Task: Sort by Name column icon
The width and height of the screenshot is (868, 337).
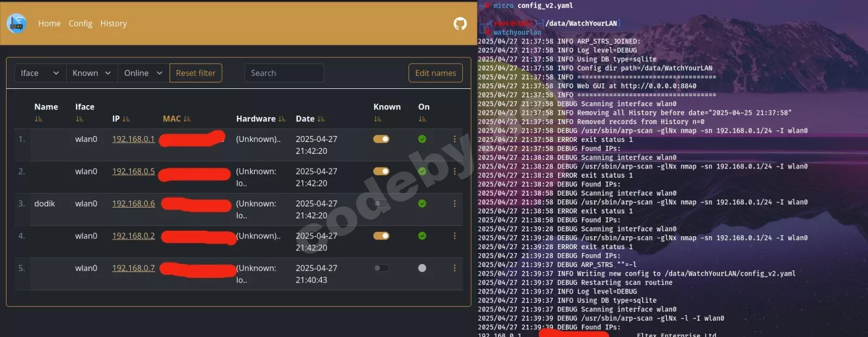Action: (x=39, y=119)
